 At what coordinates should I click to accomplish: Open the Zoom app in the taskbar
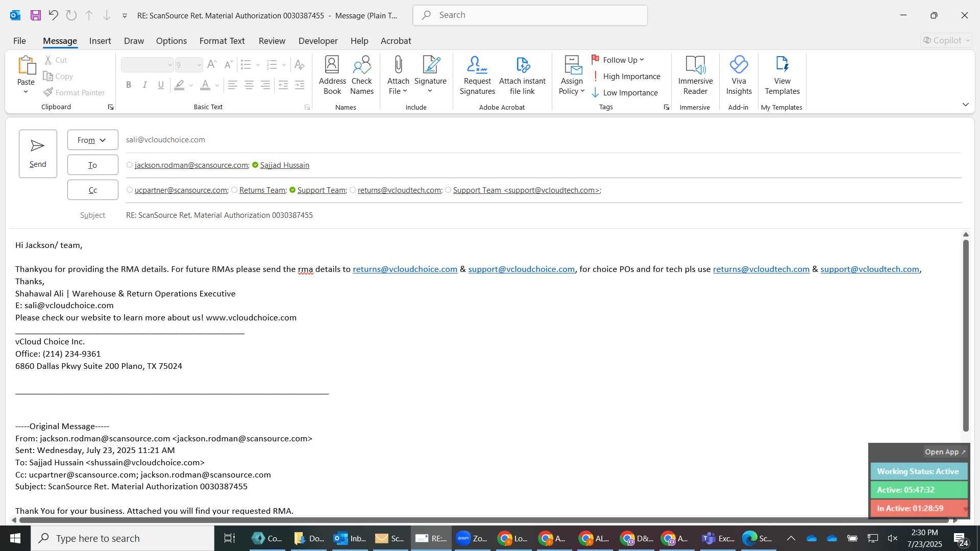point(472,538)
